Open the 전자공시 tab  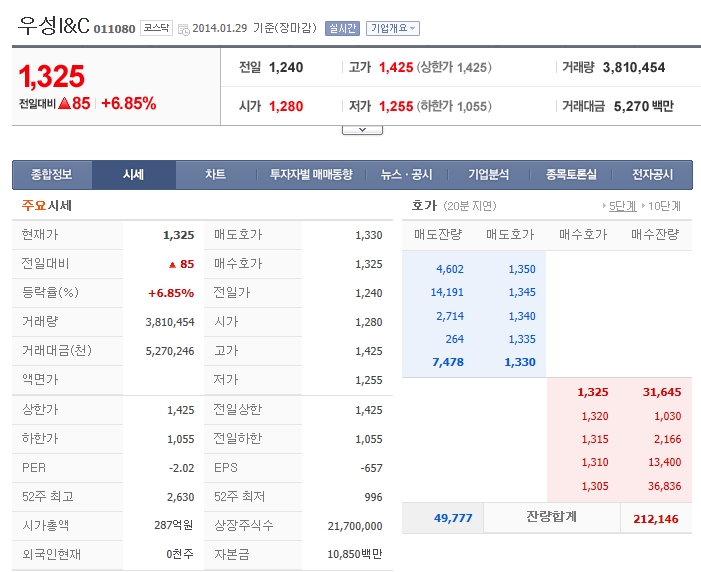click(x=652, y=174)
